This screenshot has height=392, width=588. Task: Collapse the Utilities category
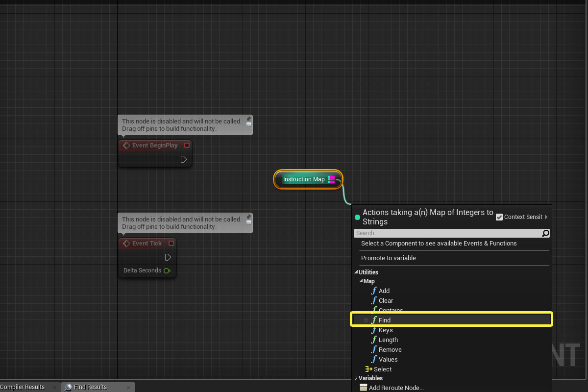click(x=356, y=272)
